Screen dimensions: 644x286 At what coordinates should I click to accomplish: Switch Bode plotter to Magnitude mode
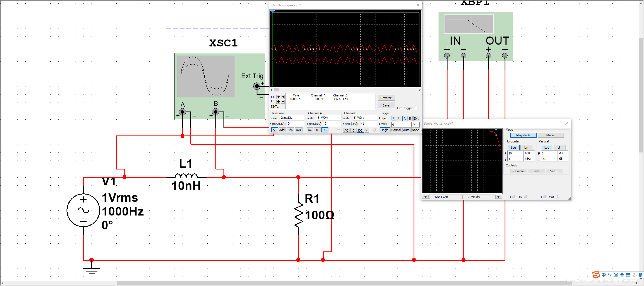pyautogui.click(x=523, y=135)
